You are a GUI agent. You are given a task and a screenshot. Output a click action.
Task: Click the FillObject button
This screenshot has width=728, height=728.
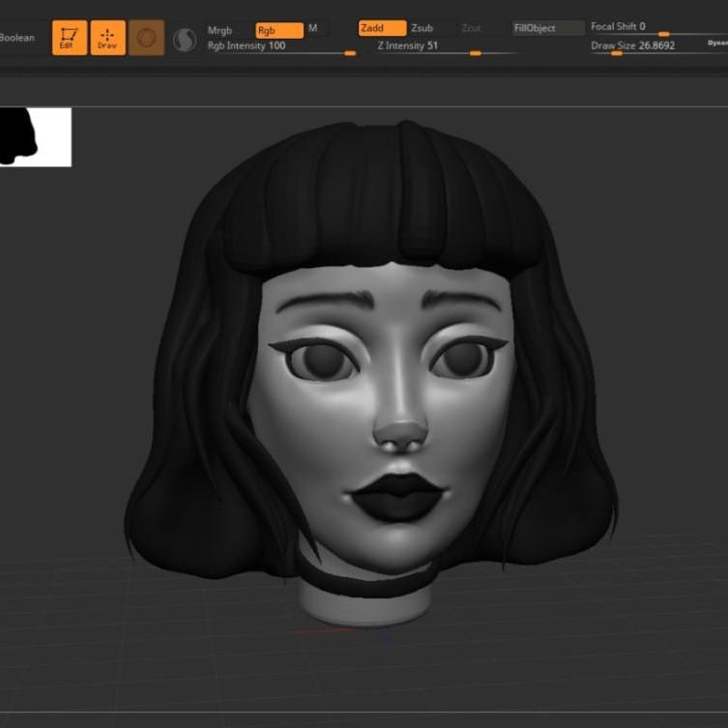548,28
